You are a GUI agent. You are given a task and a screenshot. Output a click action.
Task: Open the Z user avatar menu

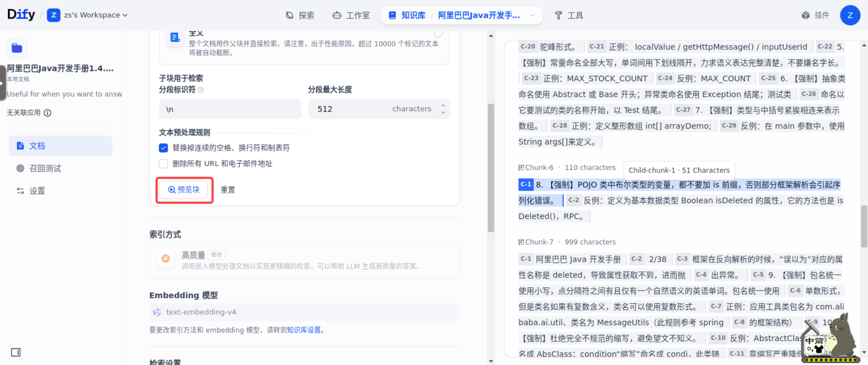tap(850, 15)
